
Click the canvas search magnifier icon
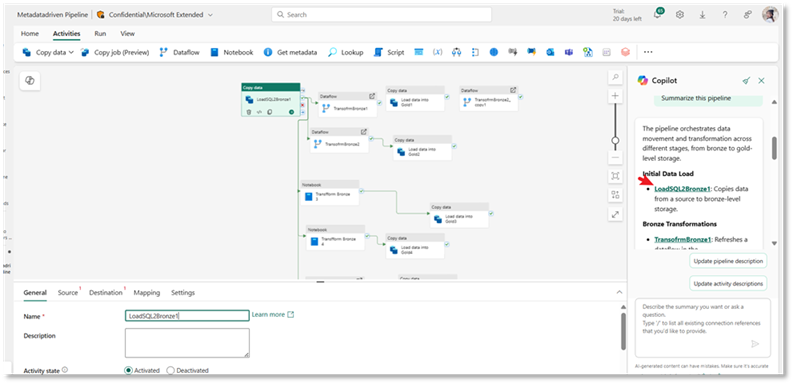615,77
